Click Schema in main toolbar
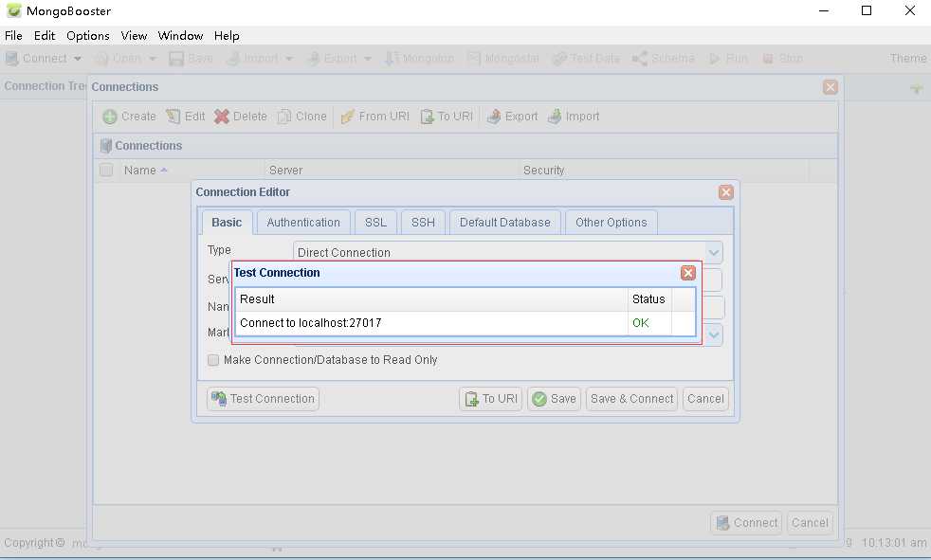 (x=664, y=58)
